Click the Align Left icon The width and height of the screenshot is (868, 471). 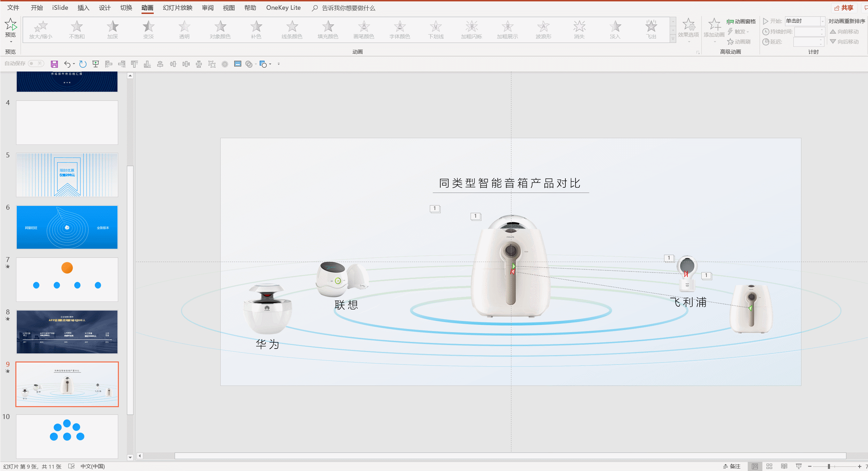click(x=109, y=64)
